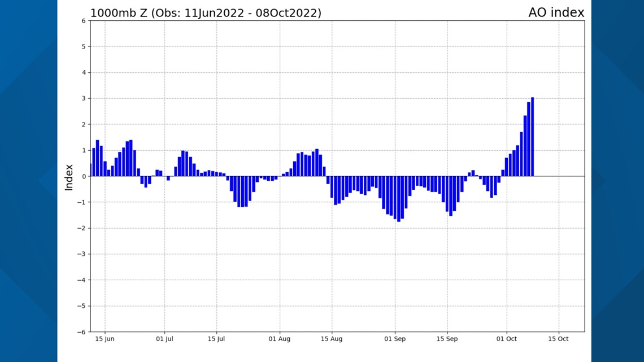Click the "0" y-axis tick label
Image resolution: width=644 pixels, height=362 pixels.
(84, 177)
